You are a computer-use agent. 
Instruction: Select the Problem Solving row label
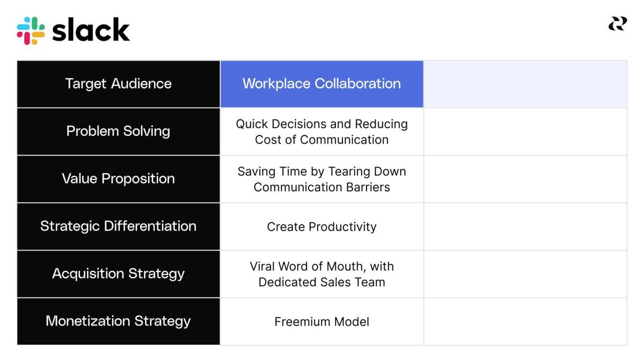tap(119, 131)
